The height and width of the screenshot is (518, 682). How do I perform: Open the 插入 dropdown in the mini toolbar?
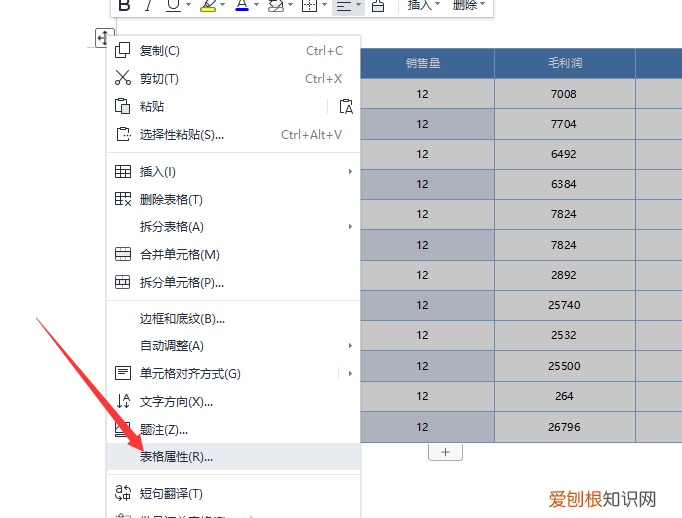[424, 5]
